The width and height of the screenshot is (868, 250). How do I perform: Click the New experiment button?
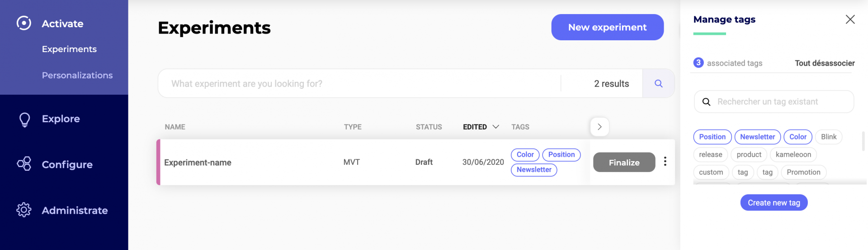tap(607, 27)
